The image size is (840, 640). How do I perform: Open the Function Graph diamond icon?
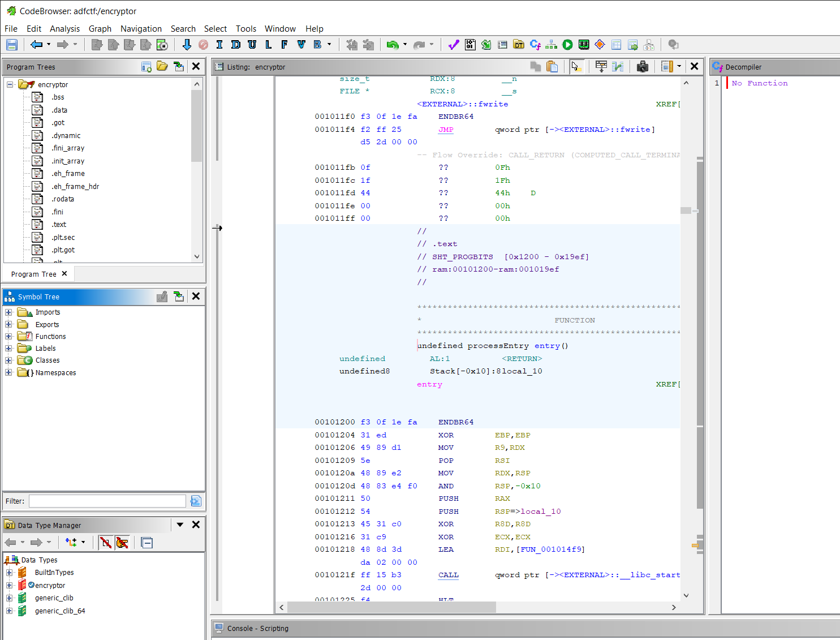[x=600, y=45]
